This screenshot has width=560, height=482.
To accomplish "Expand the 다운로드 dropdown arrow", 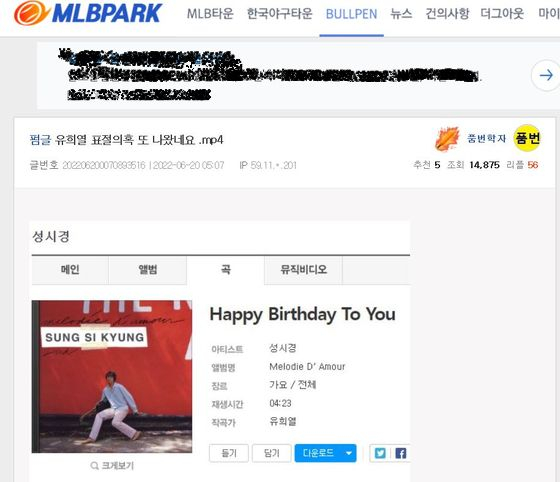I will tap(349, 453).
